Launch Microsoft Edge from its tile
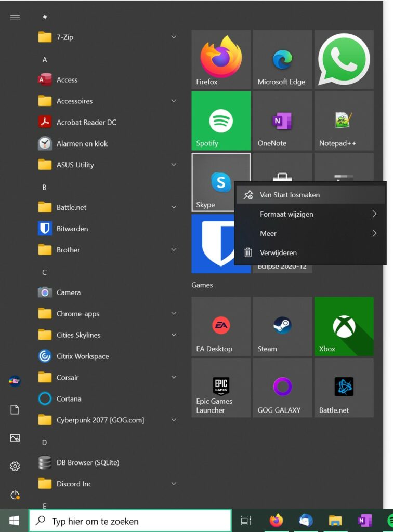Screen dimensions: 393x532 pyautogui.click(x=282, y=59)
